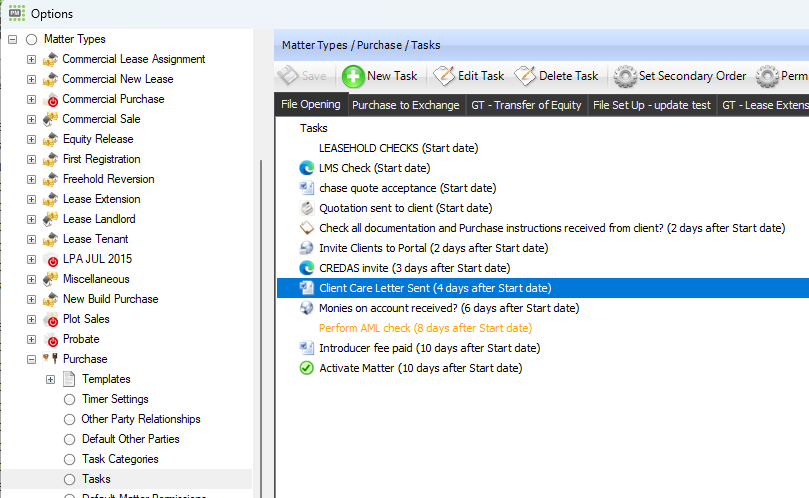Expand the Templates node

coord(51,380)
